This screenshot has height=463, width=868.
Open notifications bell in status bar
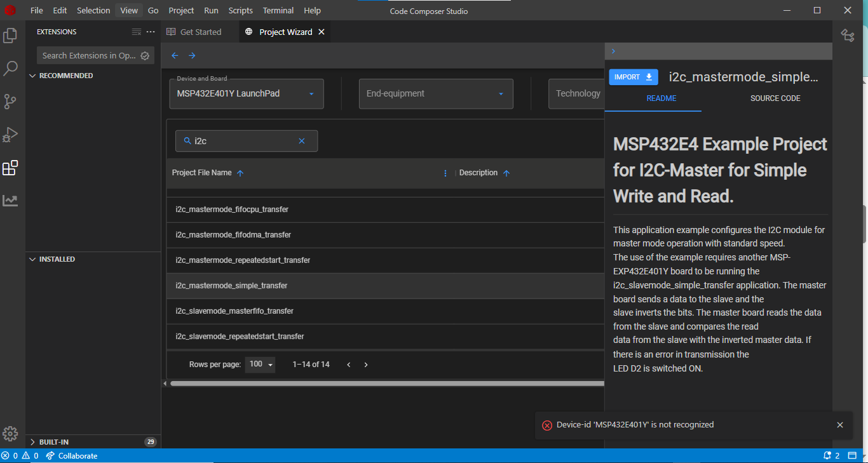click(x=832, y=456)
